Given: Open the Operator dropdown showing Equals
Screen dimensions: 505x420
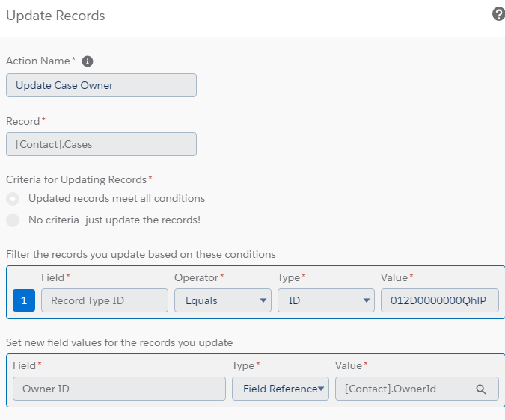Looking at the screenshot, I should point(222,300).
